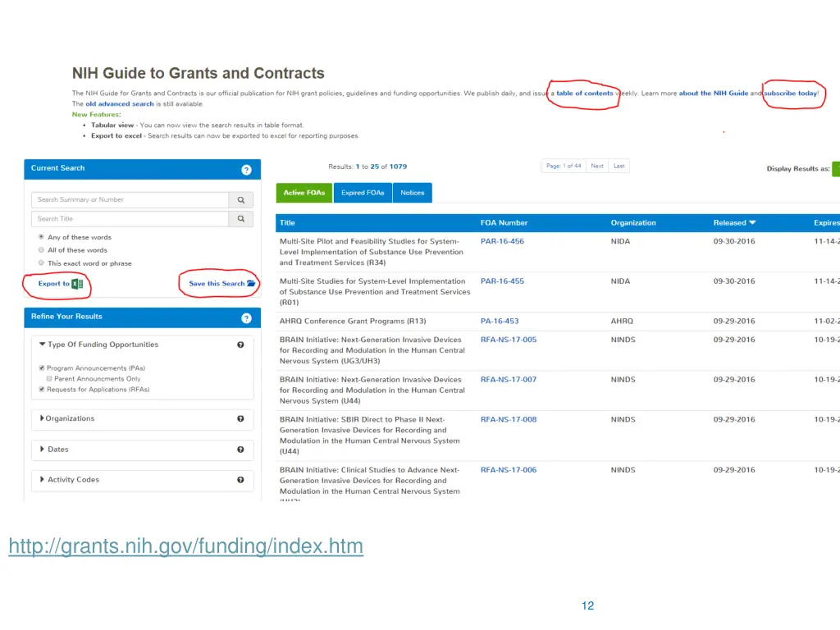Open FOA PAR-16-455
This screenshot has width=840, height=630.
click(x=503, y=281)
